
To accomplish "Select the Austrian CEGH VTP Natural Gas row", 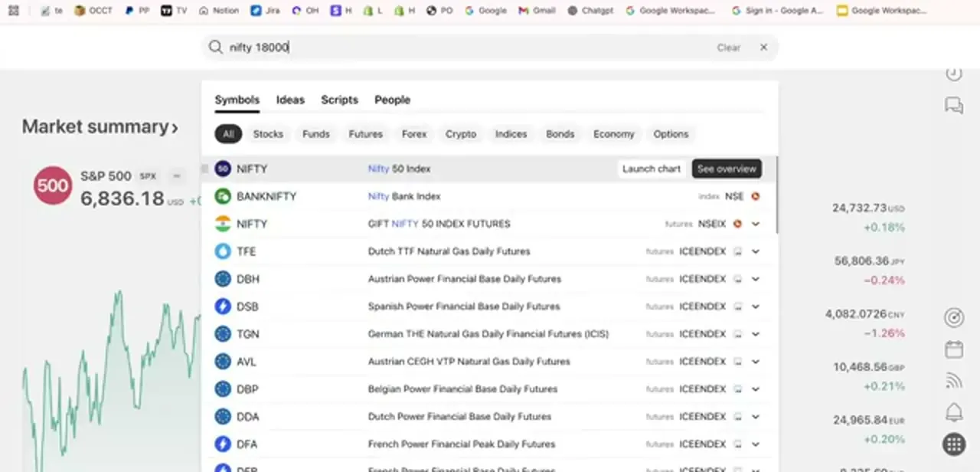I will click(x=488, y=362).
